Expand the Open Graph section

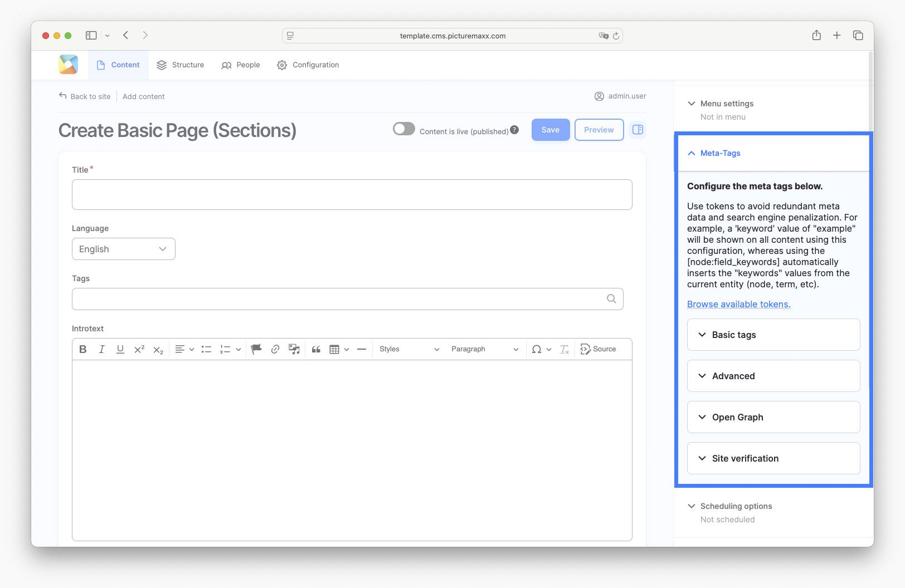pyautogui.click(x=773, y=417)
